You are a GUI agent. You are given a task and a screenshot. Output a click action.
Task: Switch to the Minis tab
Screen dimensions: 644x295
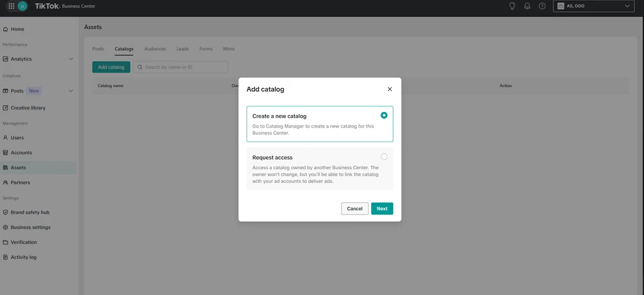[x=229, y=49]
